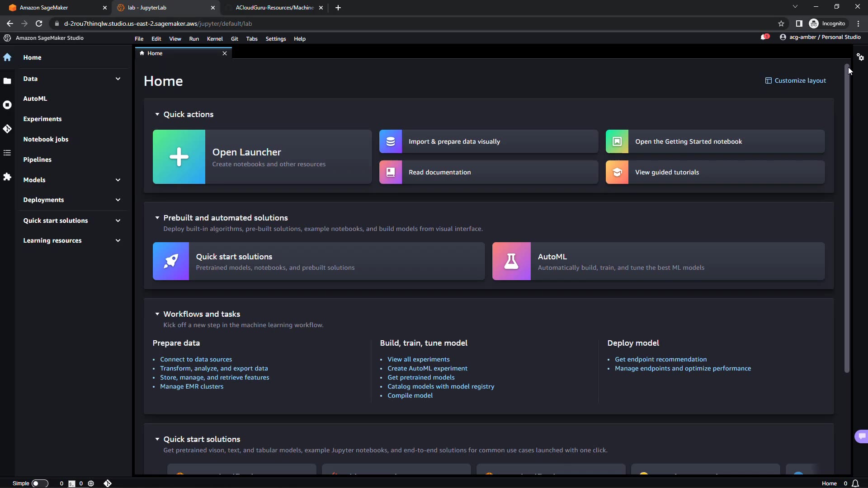Click the chat feedback bubble icon
868x488 pixels.
862,436
